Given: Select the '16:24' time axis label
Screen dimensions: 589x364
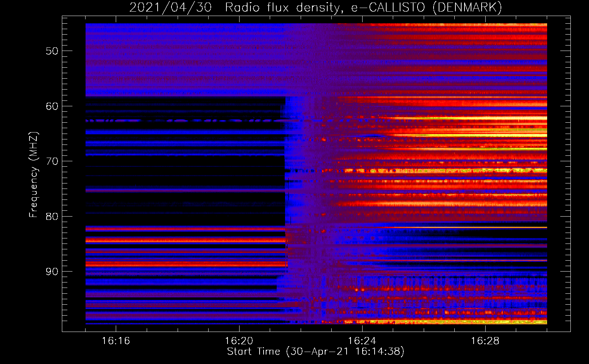Looking at the screenshot, I should pos(362,341).
